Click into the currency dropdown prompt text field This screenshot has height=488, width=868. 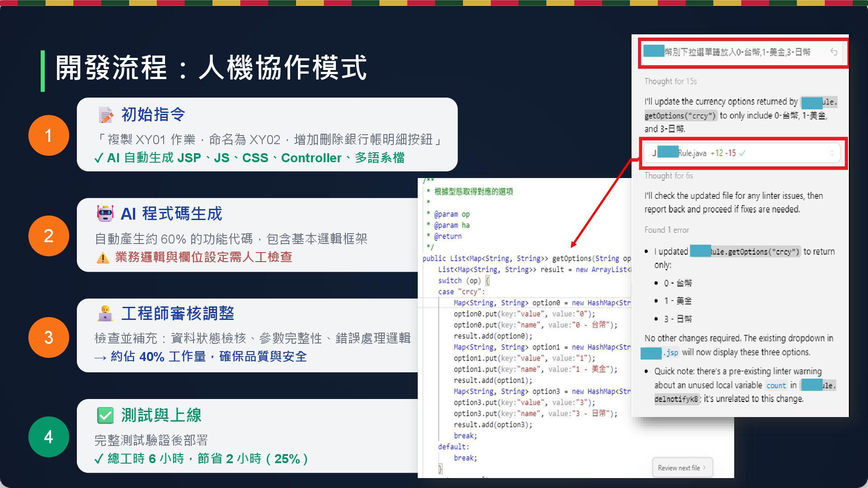[737, 52]
